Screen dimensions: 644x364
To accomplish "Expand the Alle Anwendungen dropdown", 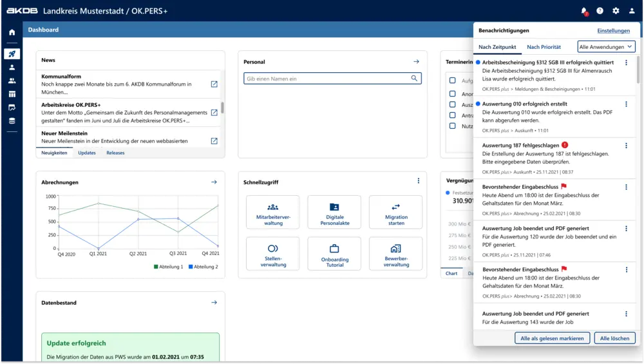I will (606, 47).
